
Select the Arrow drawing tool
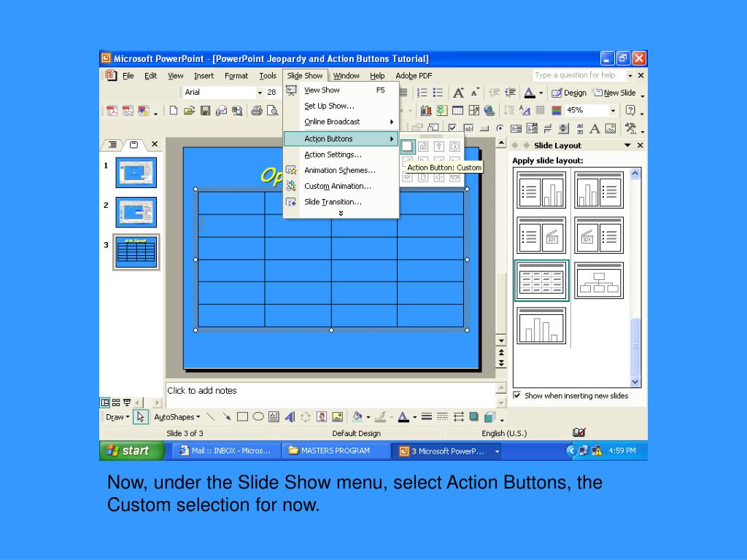click(227, 417)
